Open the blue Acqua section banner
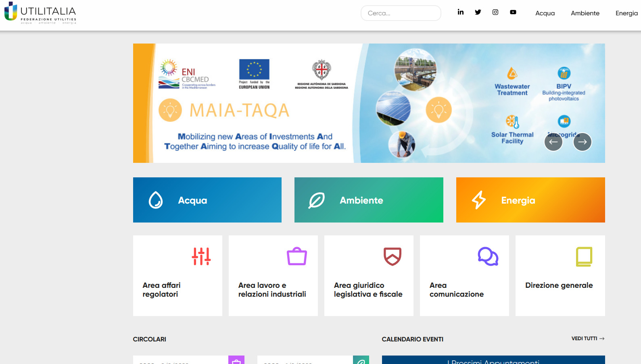 pyautogui.click(x=207, y=200)
